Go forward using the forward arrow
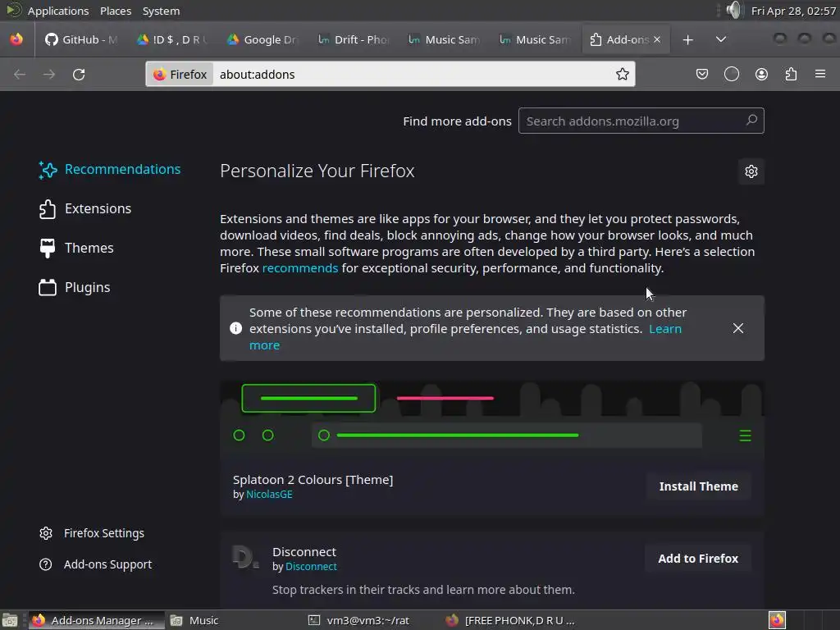 click(48, 75)
